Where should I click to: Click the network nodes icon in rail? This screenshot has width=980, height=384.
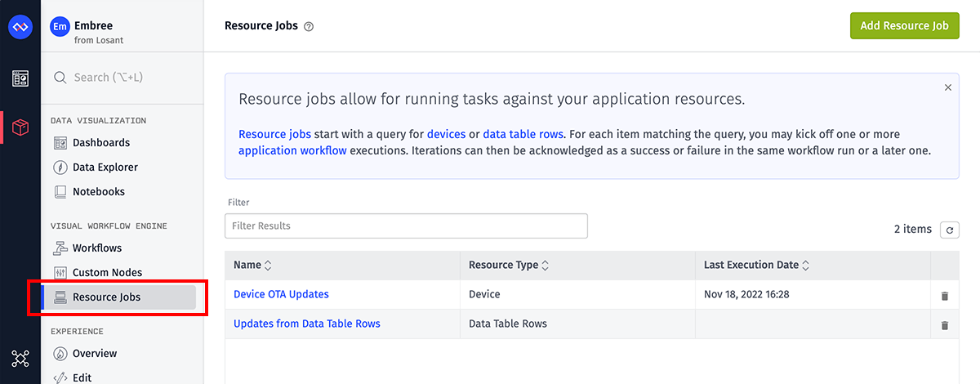click(20, 358)
